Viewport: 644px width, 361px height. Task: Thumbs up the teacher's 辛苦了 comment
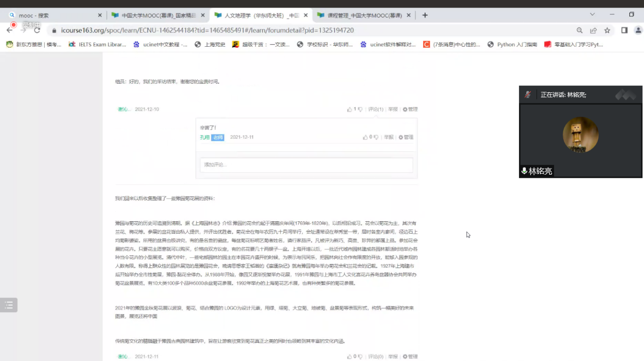365,137
